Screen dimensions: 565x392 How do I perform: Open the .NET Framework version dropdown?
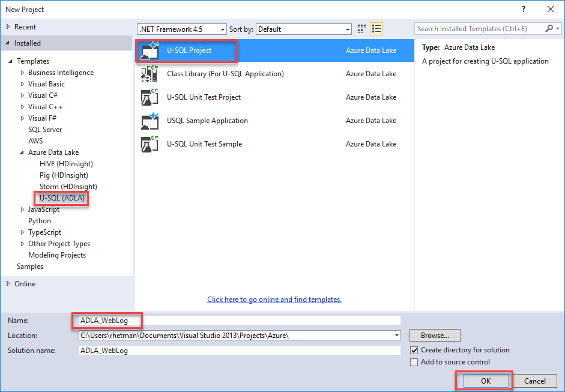[x=223, y=29]
